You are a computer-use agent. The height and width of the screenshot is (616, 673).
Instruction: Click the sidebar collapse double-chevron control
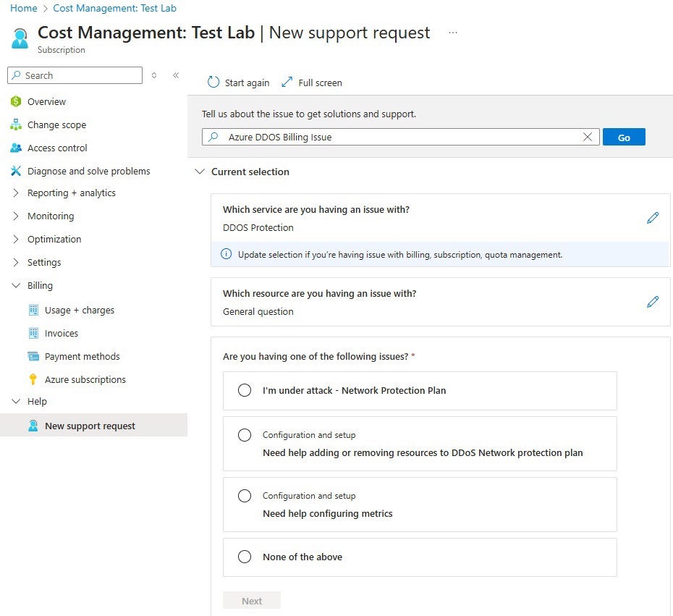pos(176,75)
